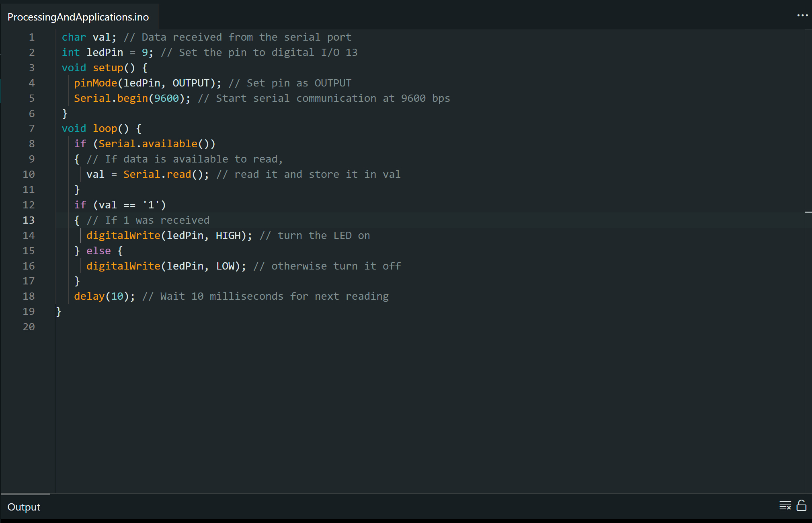Click line number 20 in gutter
812x523 pixels.
click(x=29, y=327)
